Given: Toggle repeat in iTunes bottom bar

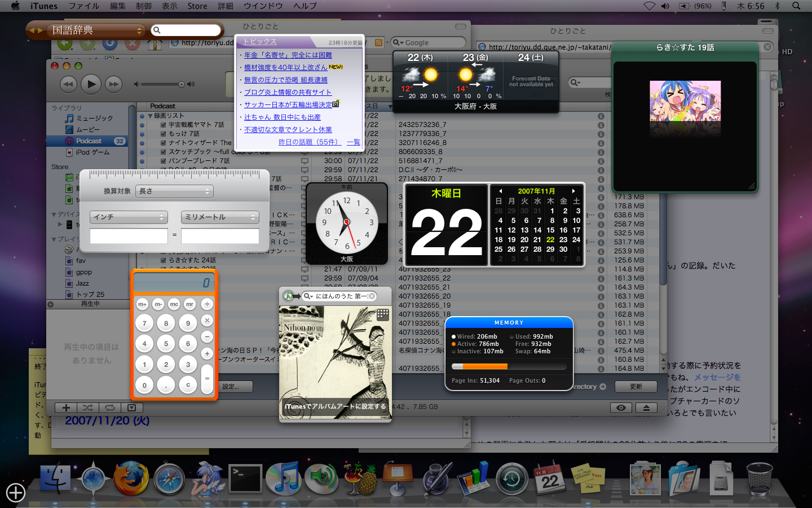Looking at the screenshot, I should tap(109, 408).
